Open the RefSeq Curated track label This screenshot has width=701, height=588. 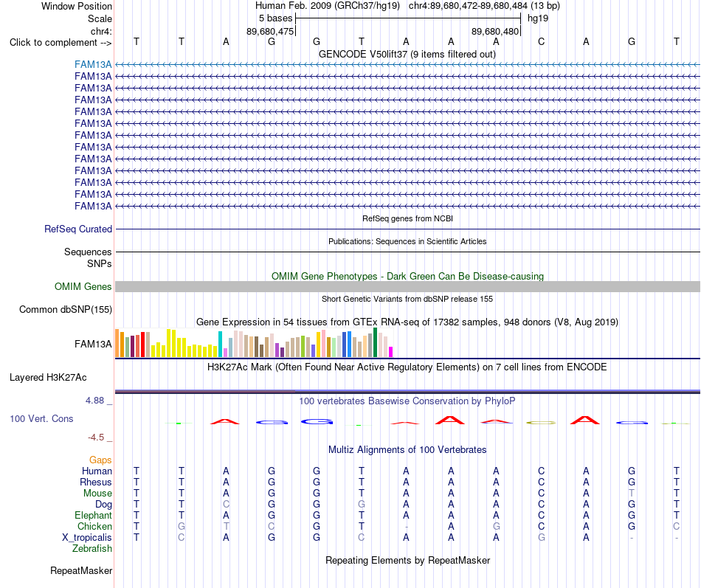pyautogui.click(x=77, y=229)
